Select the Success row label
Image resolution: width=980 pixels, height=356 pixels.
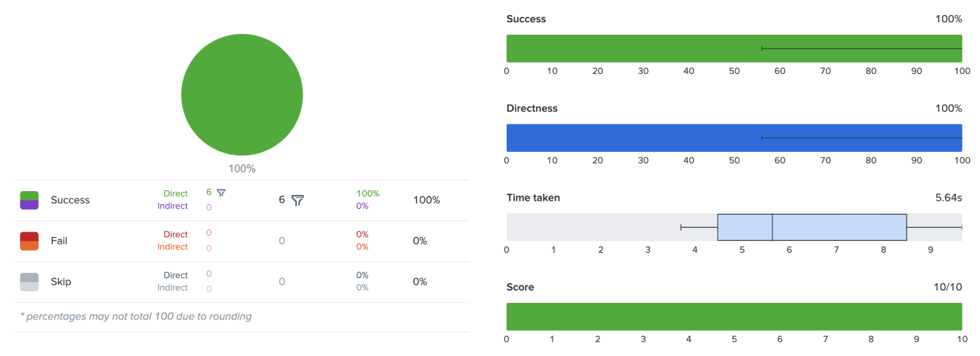click(70, 200)
